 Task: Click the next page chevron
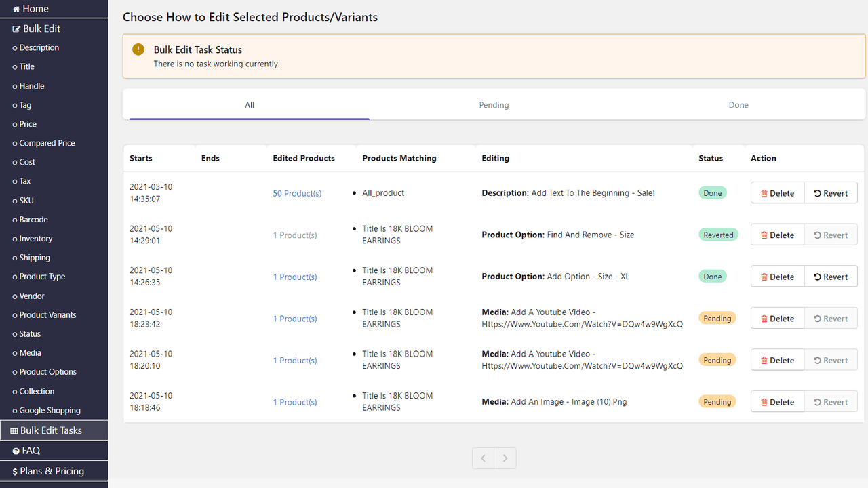(x=505, y=458)
